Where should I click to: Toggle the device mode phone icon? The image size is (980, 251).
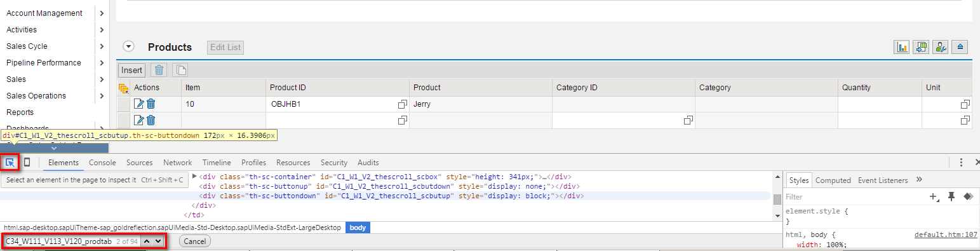[x=27, y=163]
